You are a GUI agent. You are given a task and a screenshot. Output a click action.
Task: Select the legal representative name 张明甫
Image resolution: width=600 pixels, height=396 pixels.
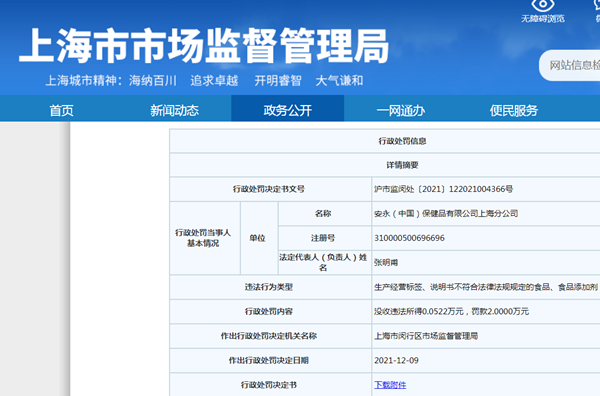pos(386,262)
